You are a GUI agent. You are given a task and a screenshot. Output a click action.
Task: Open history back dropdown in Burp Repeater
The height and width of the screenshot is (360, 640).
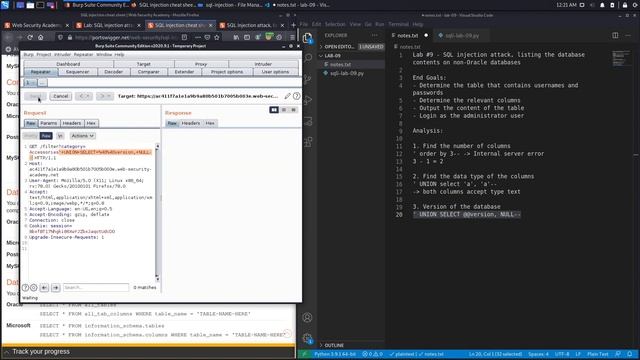coord(84,96)
